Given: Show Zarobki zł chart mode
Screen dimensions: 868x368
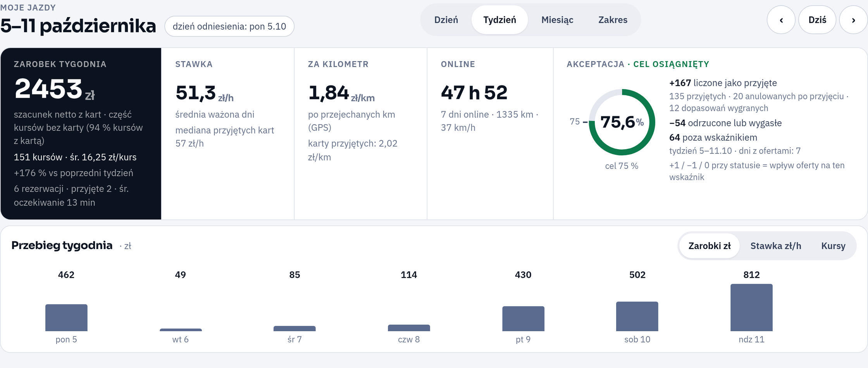Looking at the screenshot, I should coord(710,246).
